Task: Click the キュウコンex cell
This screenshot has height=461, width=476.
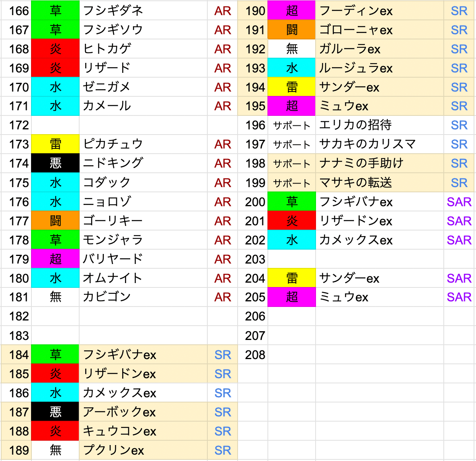Action: point(143,431)
